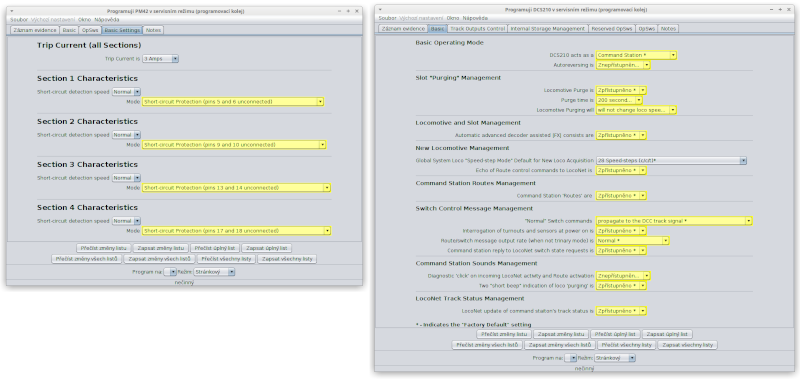Open Nápověda menu in DCS210 window
Viewport: 800px width, 379px height.
pyautogui.click(x=475, y=18)
